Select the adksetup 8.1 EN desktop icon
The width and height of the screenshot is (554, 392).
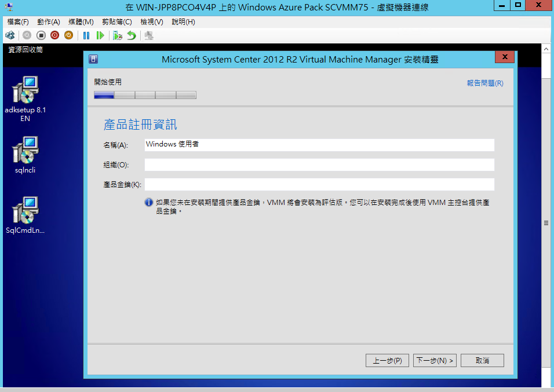25,99
